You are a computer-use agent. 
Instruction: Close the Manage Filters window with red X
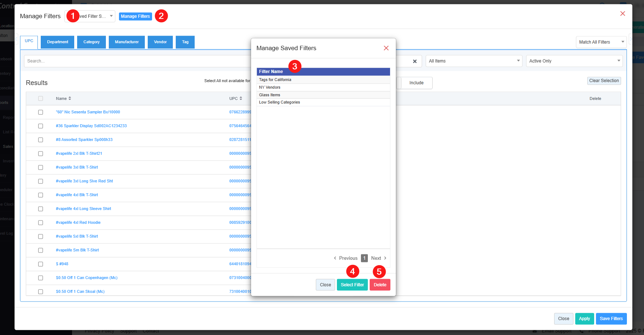[623, 13]
